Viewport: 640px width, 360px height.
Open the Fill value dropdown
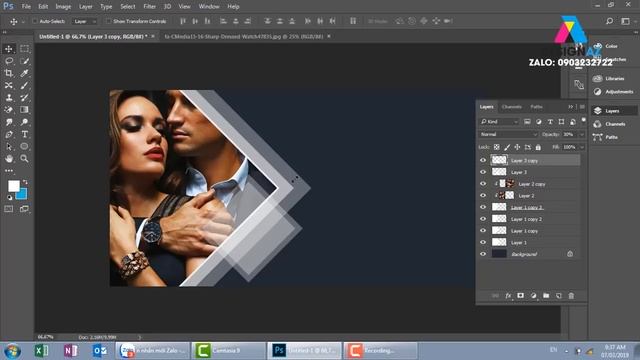tap(582, 147)
